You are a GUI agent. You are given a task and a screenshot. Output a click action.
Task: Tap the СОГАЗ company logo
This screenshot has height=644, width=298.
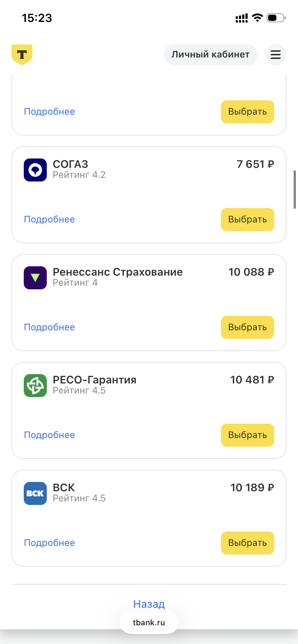[35, 170]
